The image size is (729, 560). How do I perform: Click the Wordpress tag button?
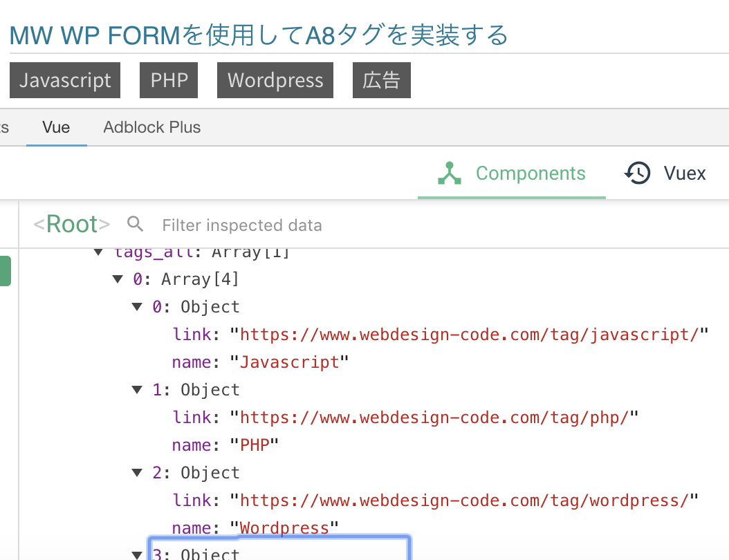tap(275, 80)
